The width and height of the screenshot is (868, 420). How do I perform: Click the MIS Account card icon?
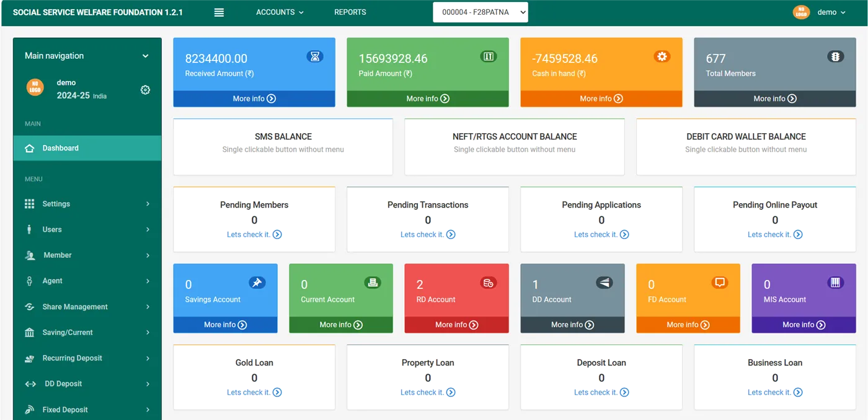point(836,282)
